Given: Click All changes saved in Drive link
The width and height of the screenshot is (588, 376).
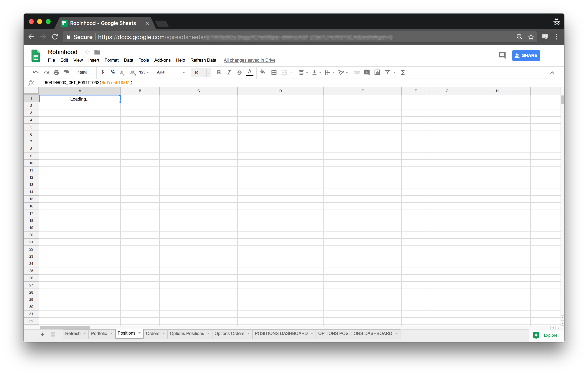Looking at the screenshot, I should [249, 60].
